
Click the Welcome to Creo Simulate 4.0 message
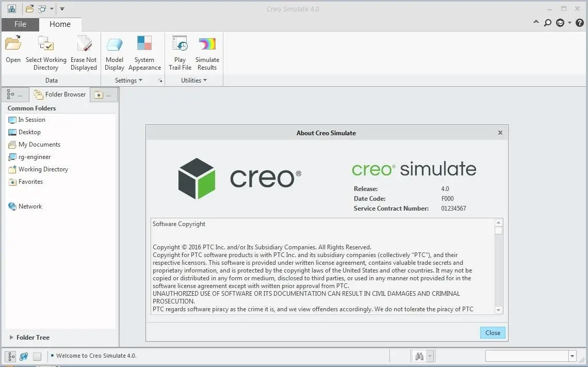click(96, 356)
